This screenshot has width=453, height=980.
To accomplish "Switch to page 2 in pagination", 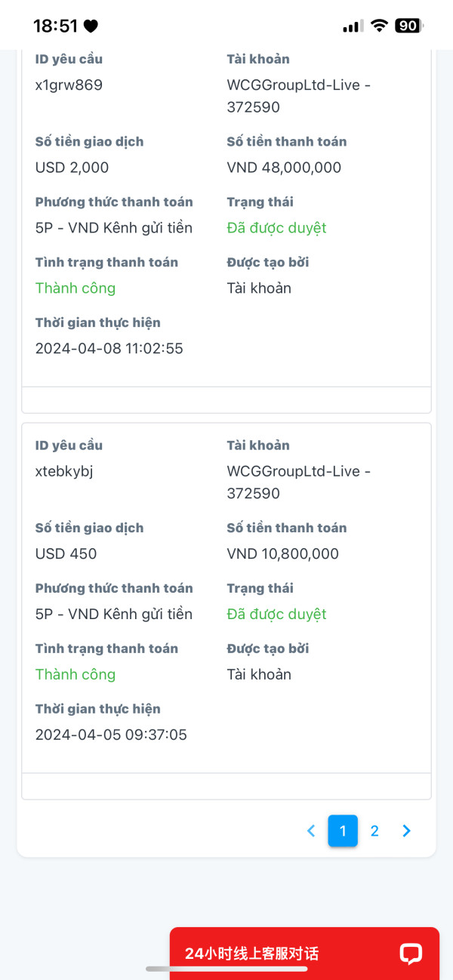I will point(374,831).
